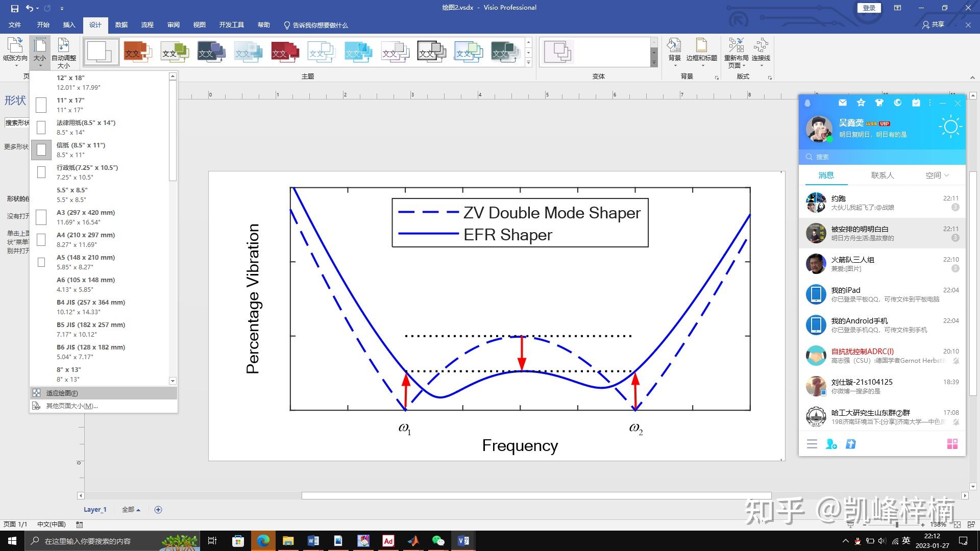Click More Shapes (更多形状) link
This screenshot has height=551, width=980.
point(16,146)
